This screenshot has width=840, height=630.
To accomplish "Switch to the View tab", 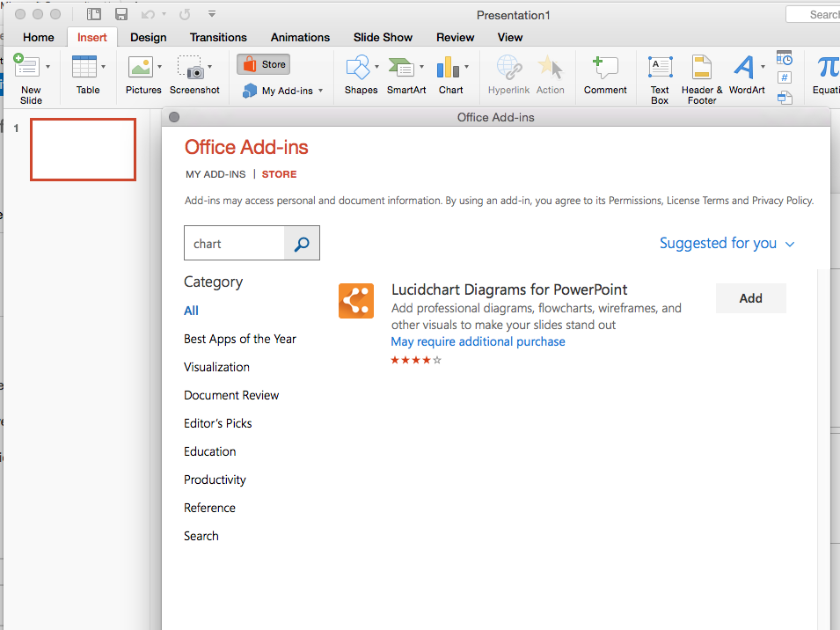I will tap(510, 38).
